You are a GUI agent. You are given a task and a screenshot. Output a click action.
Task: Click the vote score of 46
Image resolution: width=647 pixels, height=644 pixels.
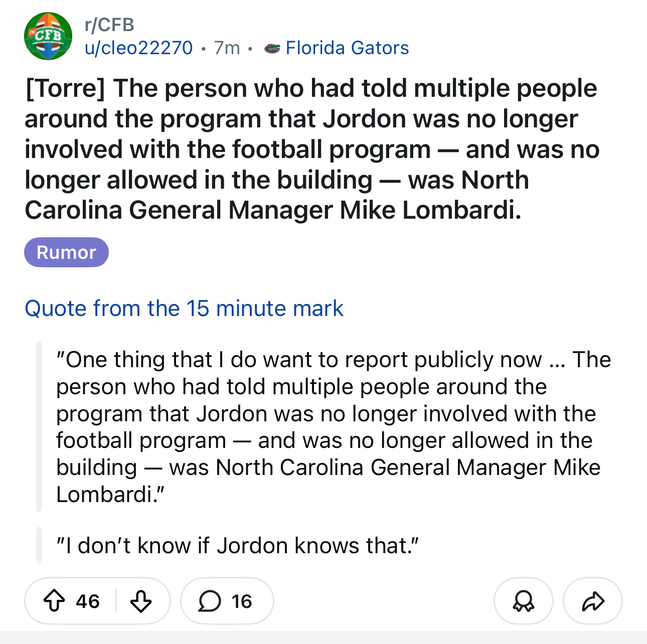tap(88, 601)
